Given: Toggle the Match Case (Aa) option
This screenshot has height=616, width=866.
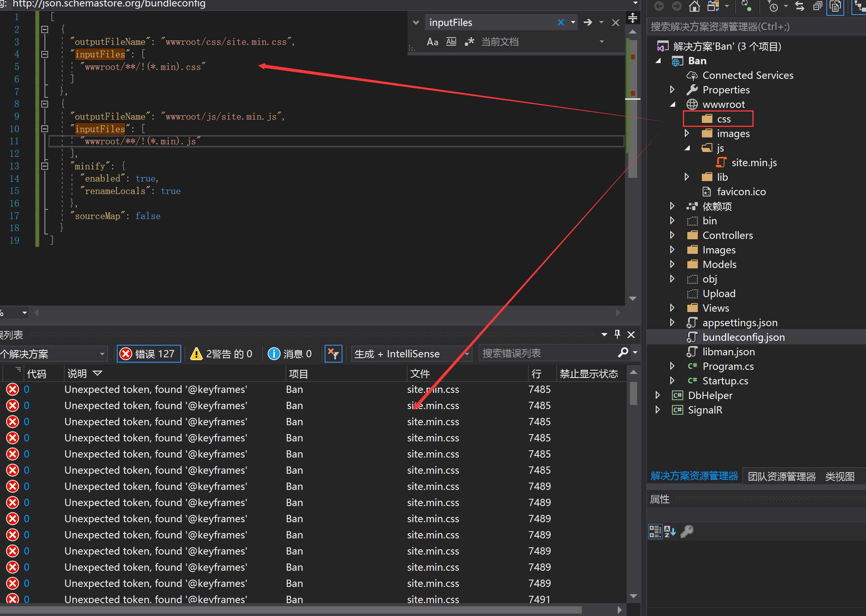Looking at the screenshot, I should pos(432,42).
